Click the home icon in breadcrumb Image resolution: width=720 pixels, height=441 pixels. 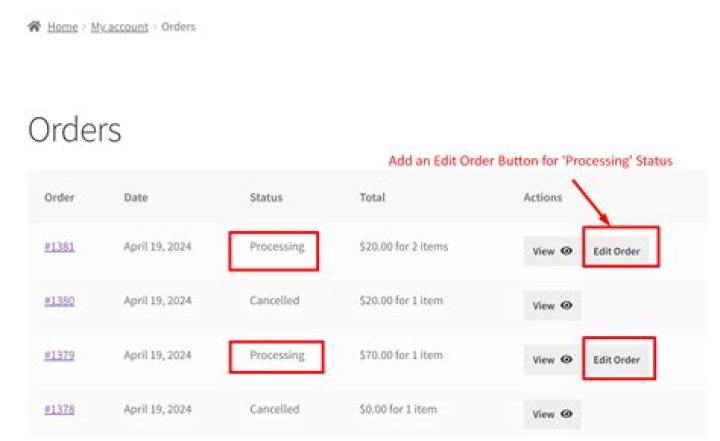point(34,26)
